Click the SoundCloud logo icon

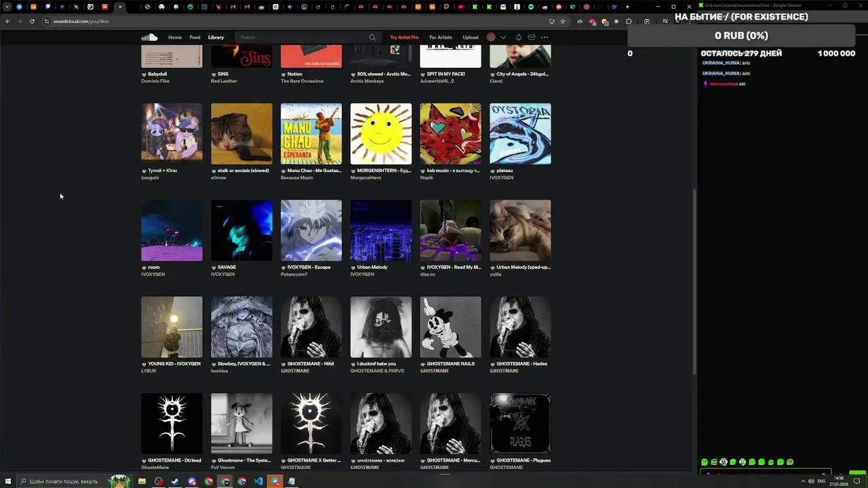149,37
